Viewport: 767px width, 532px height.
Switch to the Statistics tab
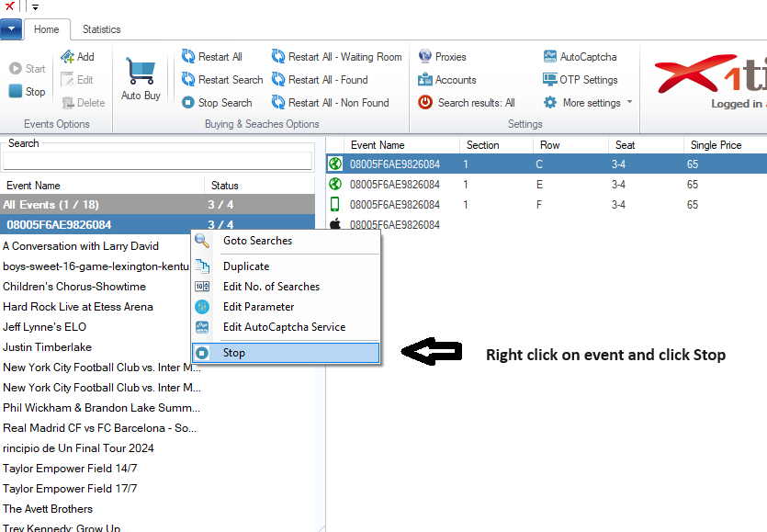pos(101,29)
